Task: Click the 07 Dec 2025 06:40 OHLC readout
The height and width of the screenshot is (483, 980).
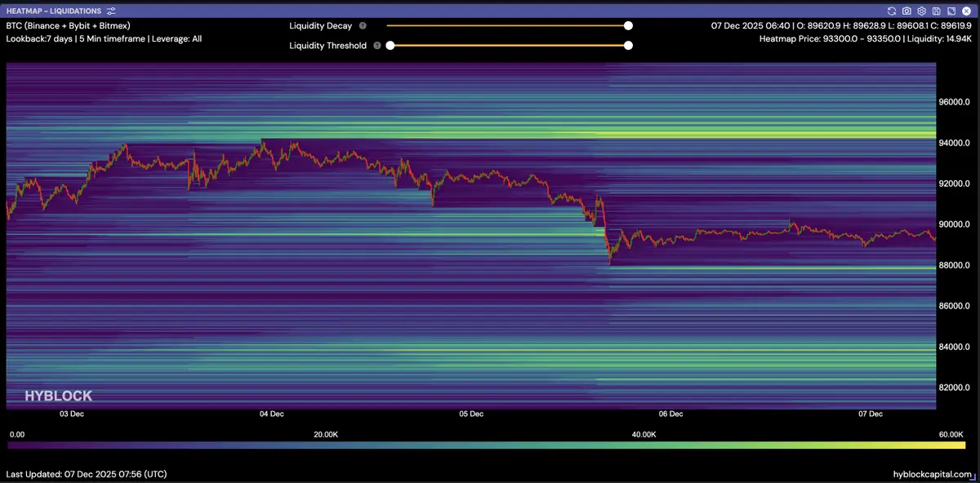Action: 840,26
